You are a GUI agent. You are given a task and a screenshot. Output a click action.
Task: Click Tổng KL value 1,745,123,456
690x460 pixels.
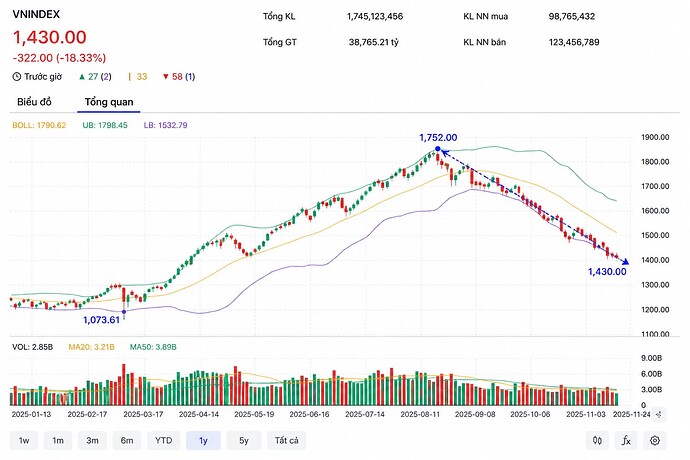tap(375, 16)
